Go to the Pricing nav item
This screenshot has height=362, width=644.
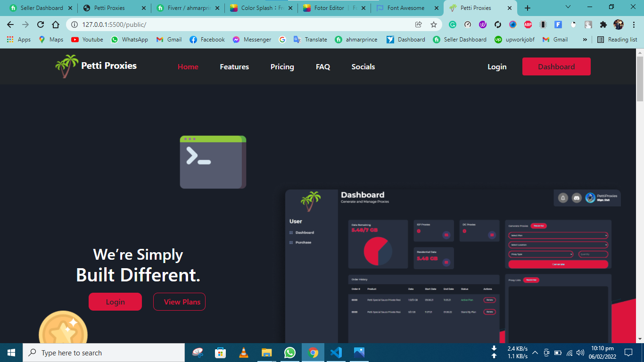(282, 67)
